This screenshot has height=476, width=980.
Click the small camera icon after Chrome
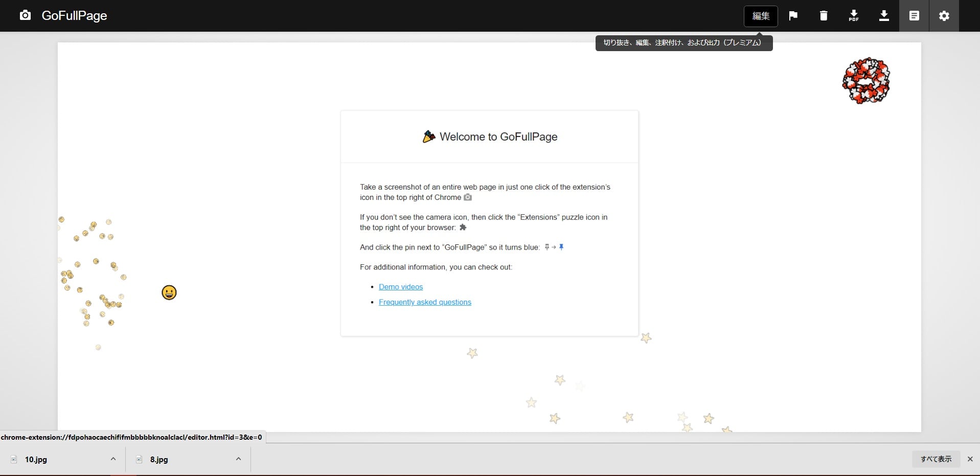(468, 197)
